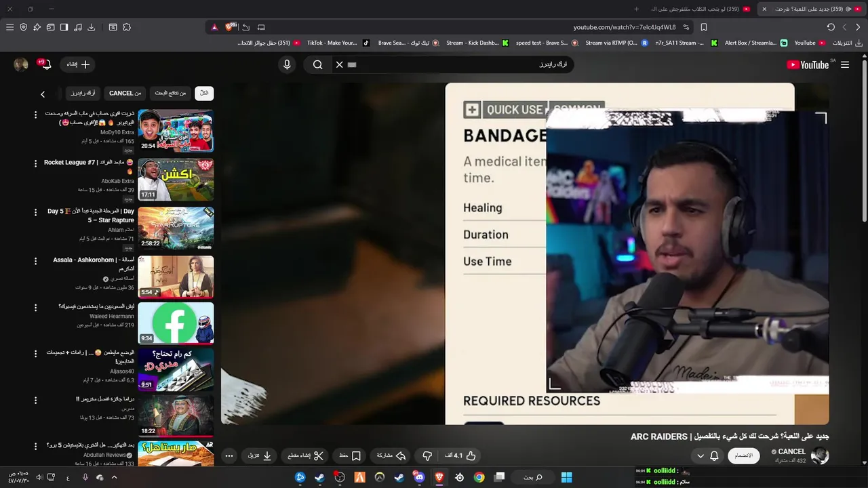Open YouTube guide hamburger menu
The width and height of the screenshot is (868, 488).
click(844, 65)
